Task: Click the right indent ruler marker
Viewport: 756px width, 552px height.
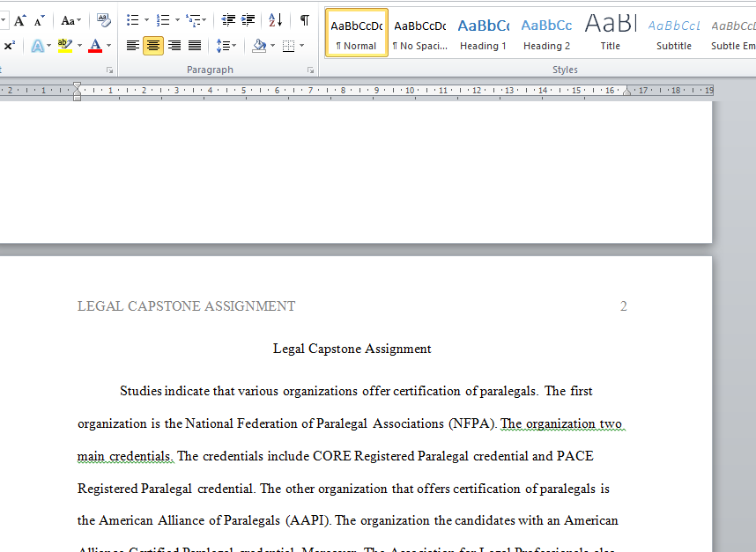Action: [x=626, y=92]
